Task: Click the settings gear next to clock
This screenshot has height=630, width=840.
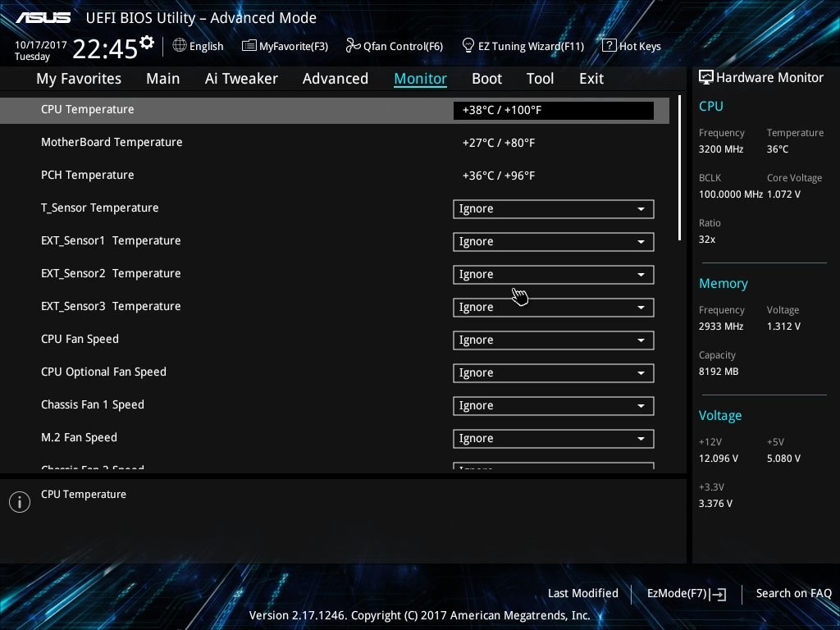Action: pyautogui.click(x=147, y=43)
